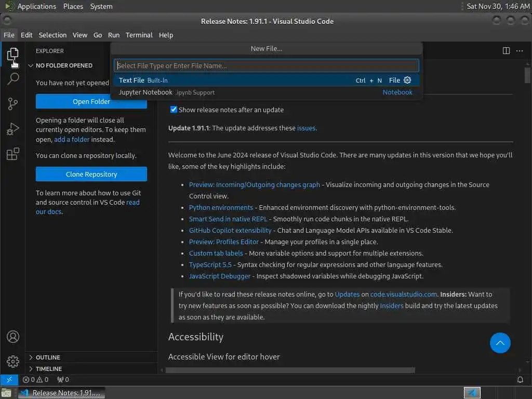Split the editor with the layout icon
Viewport: 532px width, 399px height.
pos(506,51)
